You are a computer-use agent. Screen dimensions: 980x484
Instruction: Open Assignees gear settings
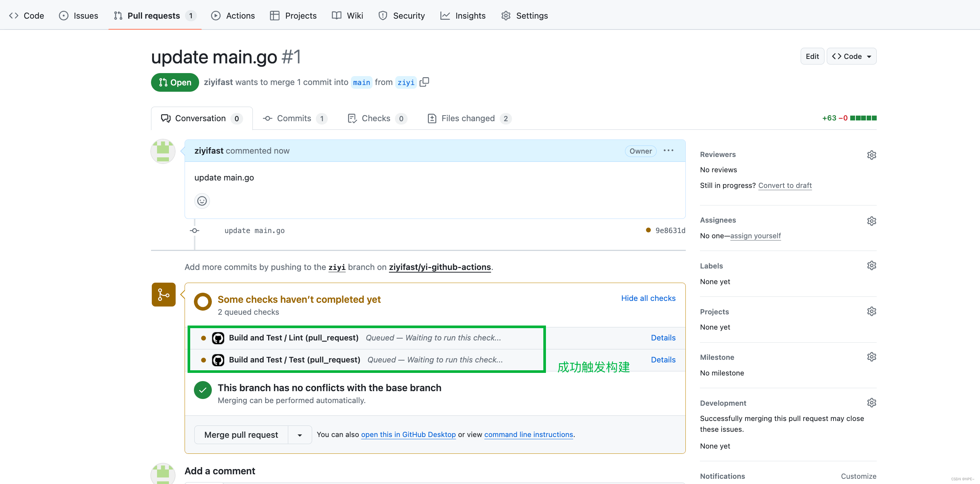[x=871, y=221]
